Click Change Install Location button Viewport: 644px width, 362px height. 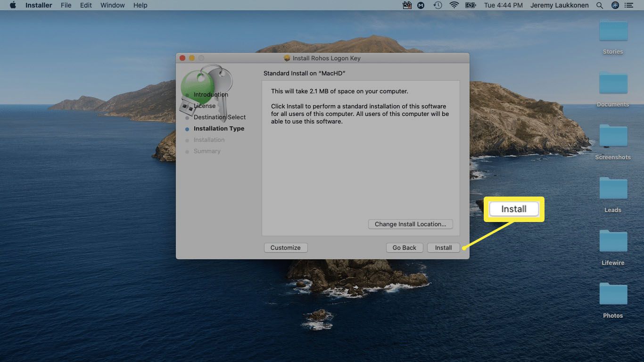(410, 224)
